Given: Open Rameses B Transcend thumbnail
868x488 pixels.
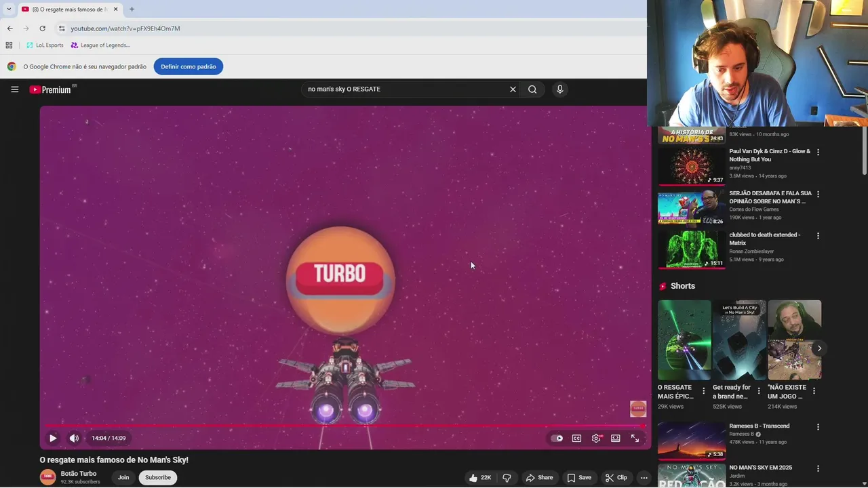Looking at the screenshot, I should pos(692,441).
